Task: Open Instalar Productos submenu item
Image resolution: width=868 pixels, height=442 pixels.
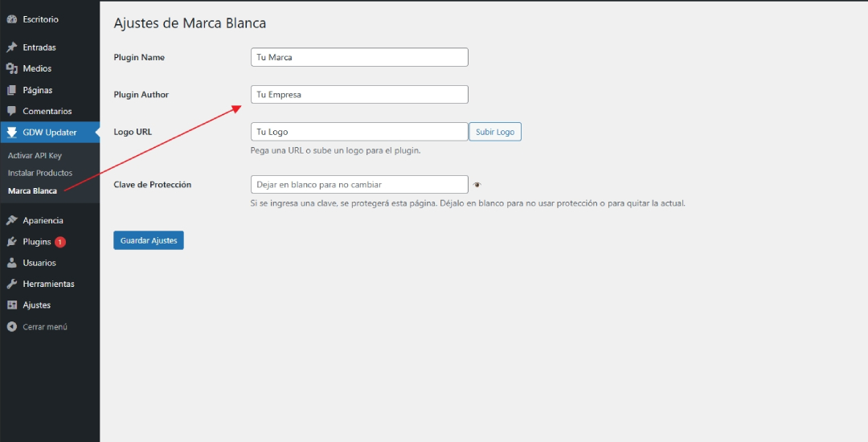Action: (x=40, y=173)
